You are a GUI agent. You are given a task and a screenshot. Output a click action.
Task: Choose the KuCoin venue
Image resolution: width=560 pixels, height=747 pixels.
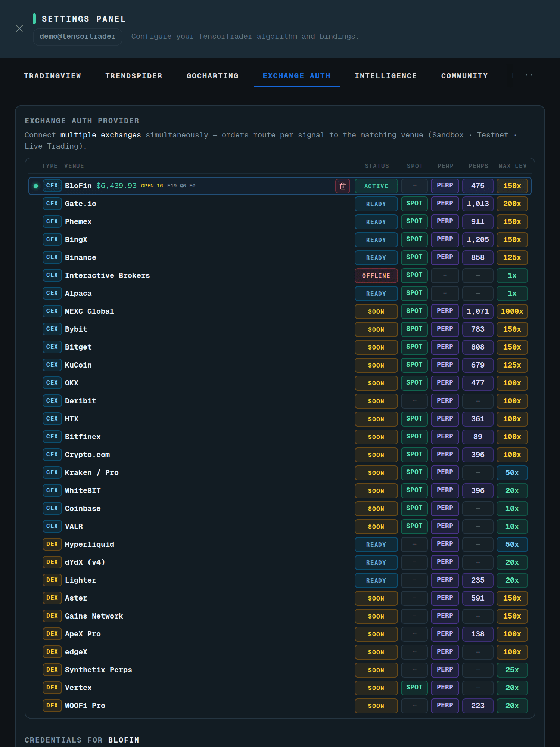tap(280, 365)
